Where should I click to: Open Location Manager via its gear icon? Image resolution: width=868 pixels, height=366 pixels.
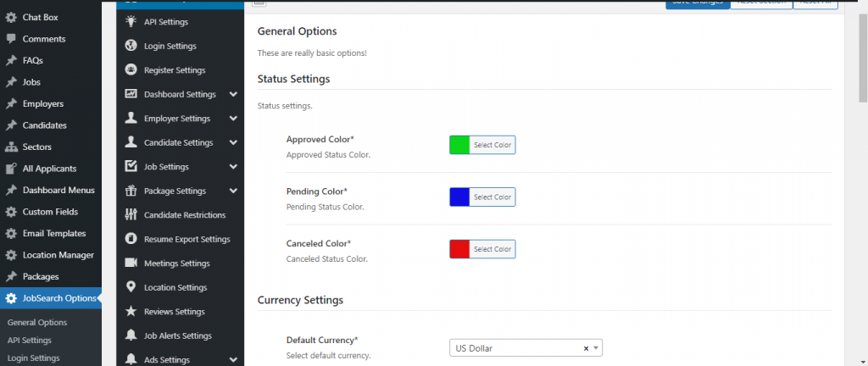[x=10, y=255]
